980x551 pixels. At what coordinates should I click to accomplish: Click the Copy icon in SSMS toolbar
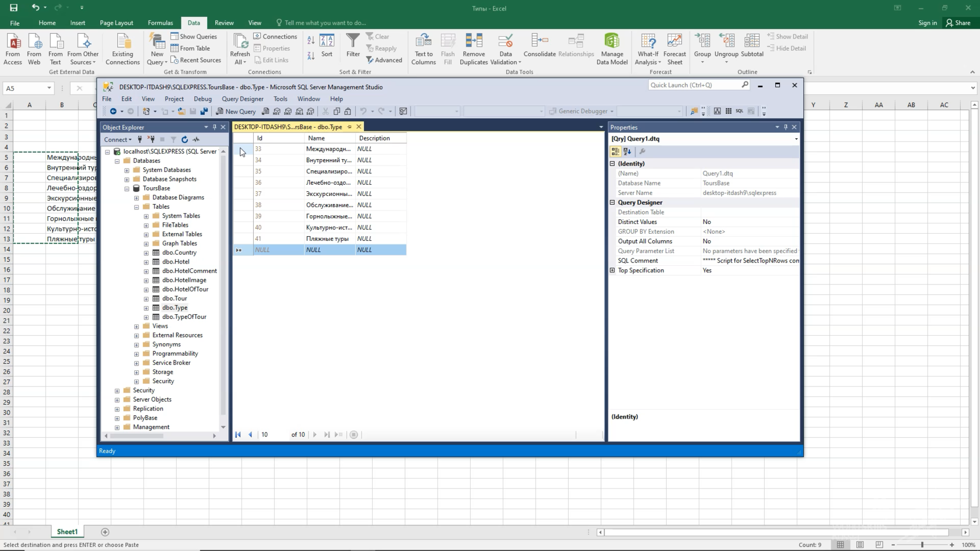pyautogui.click(x=337, y=111)
